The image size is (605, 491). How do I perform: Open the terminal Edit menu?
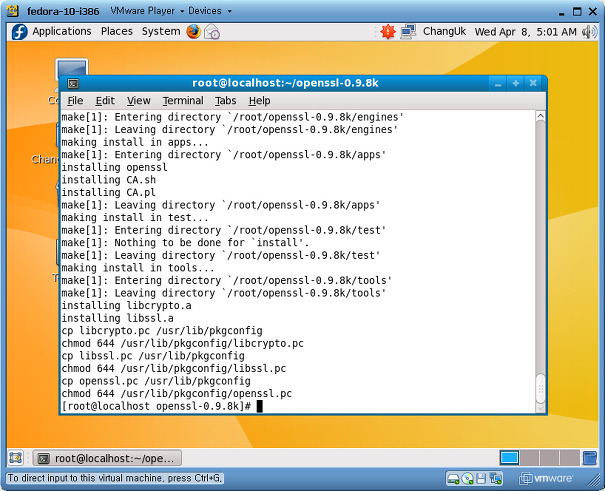point(105,101)
